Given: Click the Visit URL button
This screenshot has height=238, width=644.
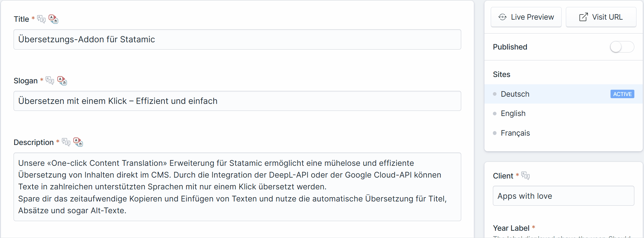Looking at the screenshot, I should click(601, 17).
